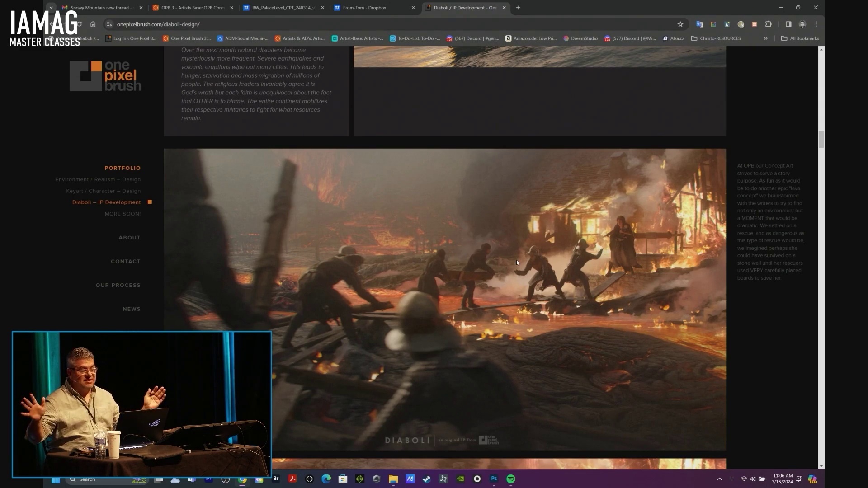The width and height of the screenshot is (868, 488).
Task: Open Microsoft Store from taskbar
Action: (343, 479)
